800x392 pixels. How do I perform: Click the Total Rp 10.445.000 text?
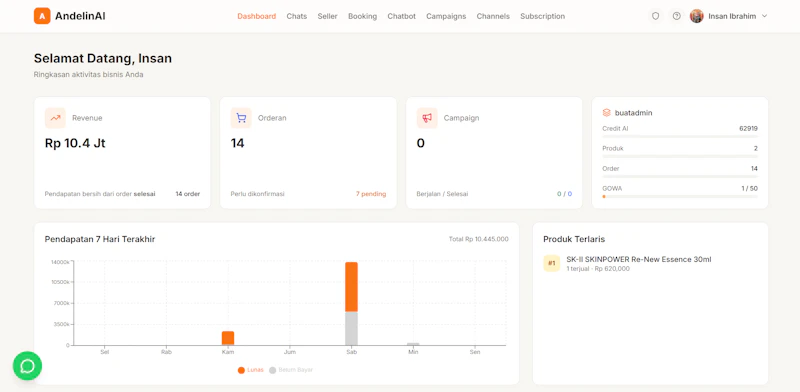(479, 239)
